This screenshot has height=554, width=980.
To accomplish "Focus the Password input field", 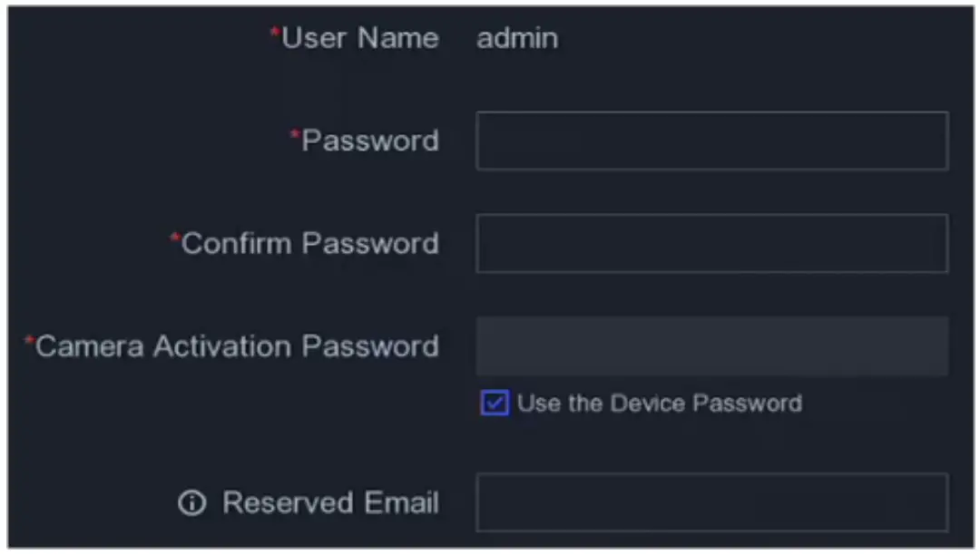I will (711, 141).
